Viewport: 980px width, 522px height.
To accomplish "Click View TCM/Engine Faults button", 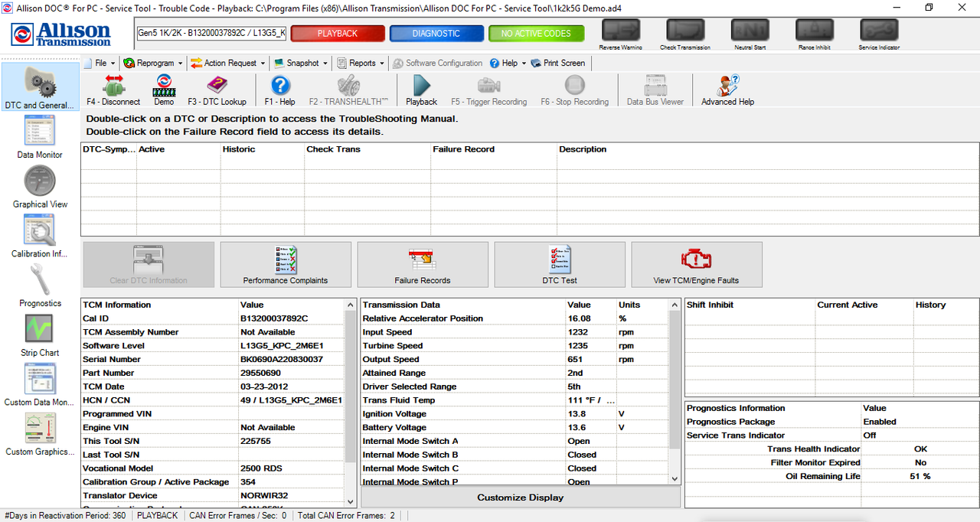I will pos(697,265).
